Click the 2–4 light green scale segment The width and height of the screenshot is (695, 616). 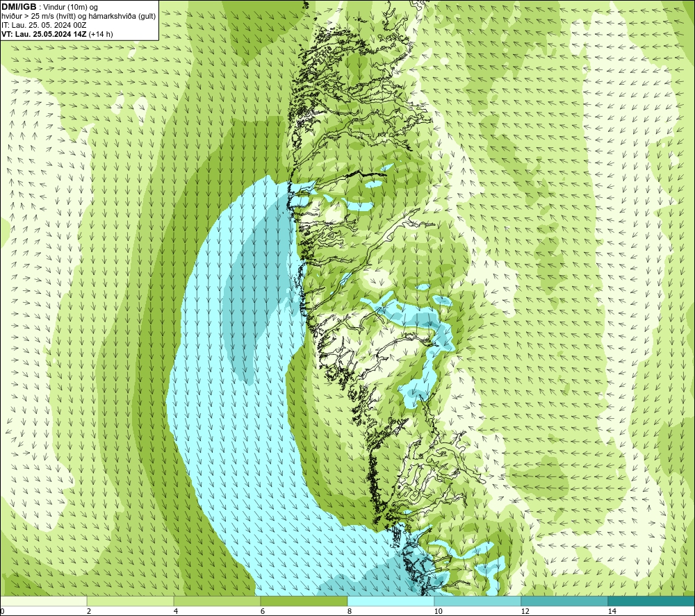coord(131,601)
